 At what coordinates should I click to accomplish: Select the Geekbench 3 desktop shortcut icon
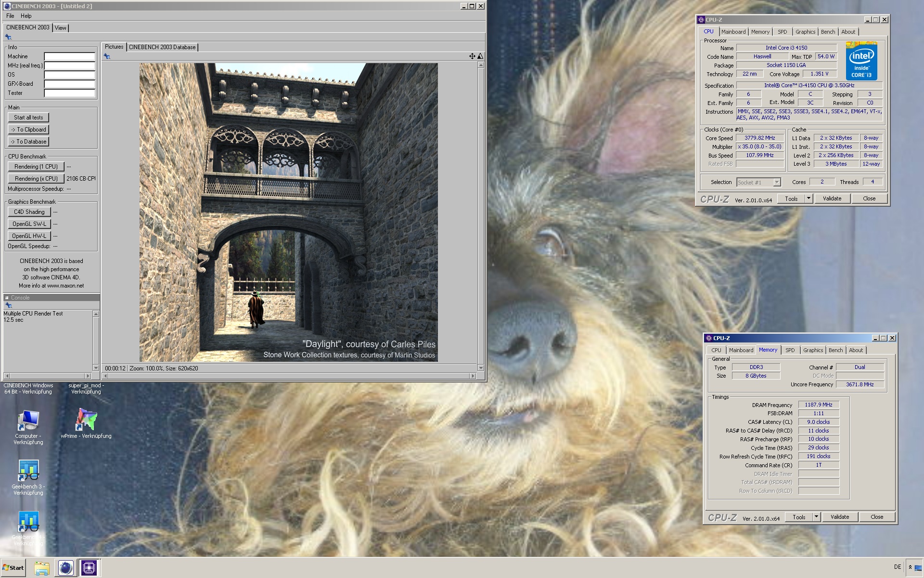(x=28, y=471)
